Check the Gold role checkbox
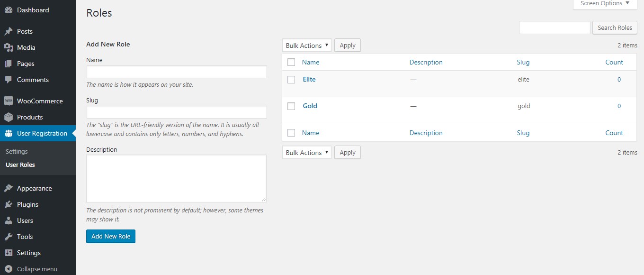 point(291,106)
